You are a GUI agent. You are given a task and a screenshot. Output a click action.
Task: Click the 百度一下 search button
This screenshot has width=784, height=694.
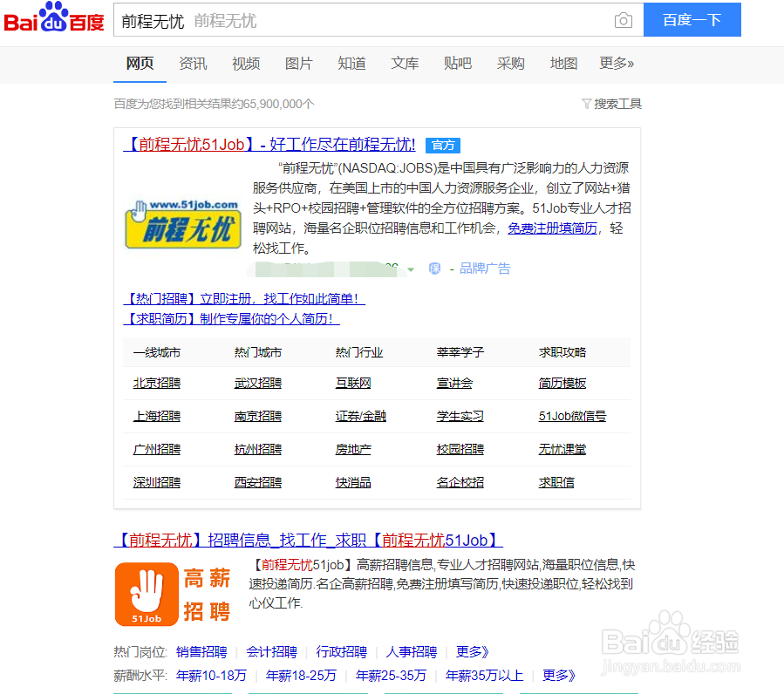click(692, 19)
